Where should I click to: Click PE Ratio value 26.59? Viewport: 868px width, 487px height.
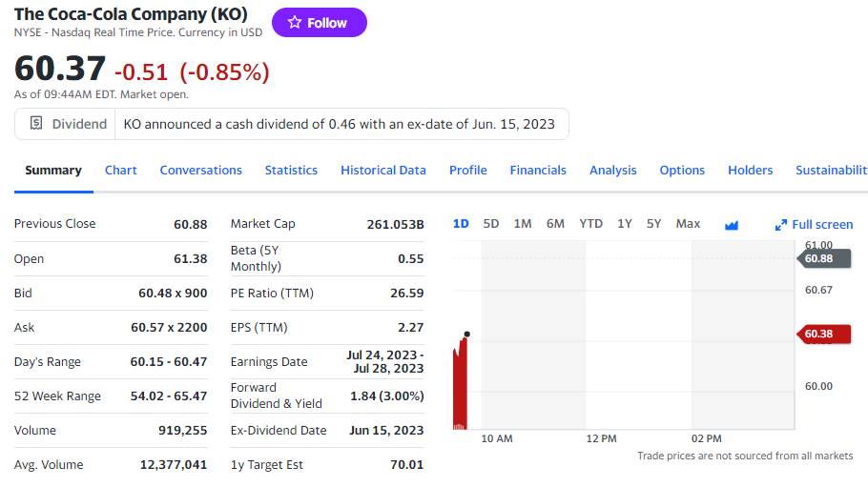coord(407,294)
